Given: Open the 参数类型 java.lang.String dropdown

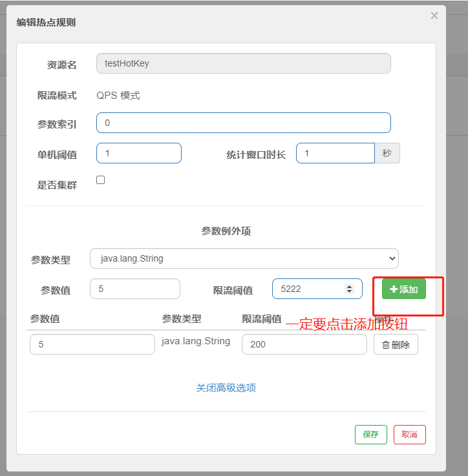Looking at the screenshot, I should coord(244,258).
